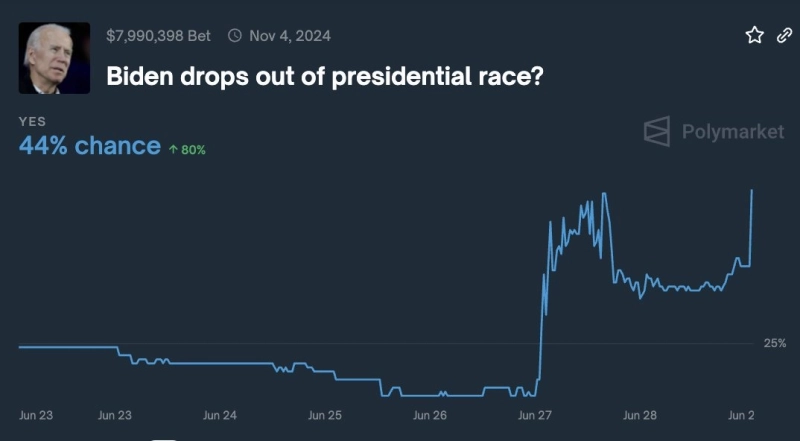Click the 25% axis label
Image resolution: width=800 pixels, height=441 pixels.
[x=774, y=343]
